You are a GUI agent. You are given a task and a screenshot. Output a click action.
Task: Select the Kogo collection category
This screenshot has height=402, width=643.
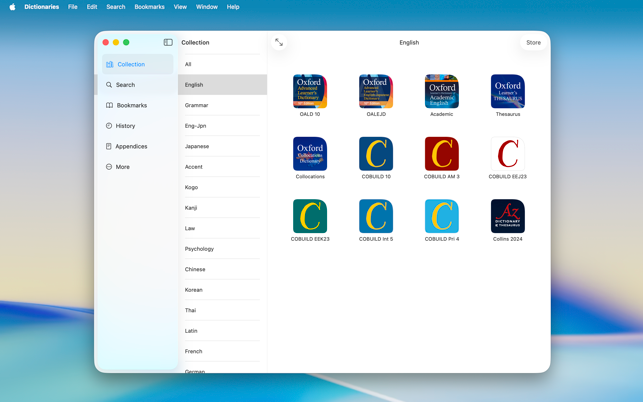click(x=222, y=187)
